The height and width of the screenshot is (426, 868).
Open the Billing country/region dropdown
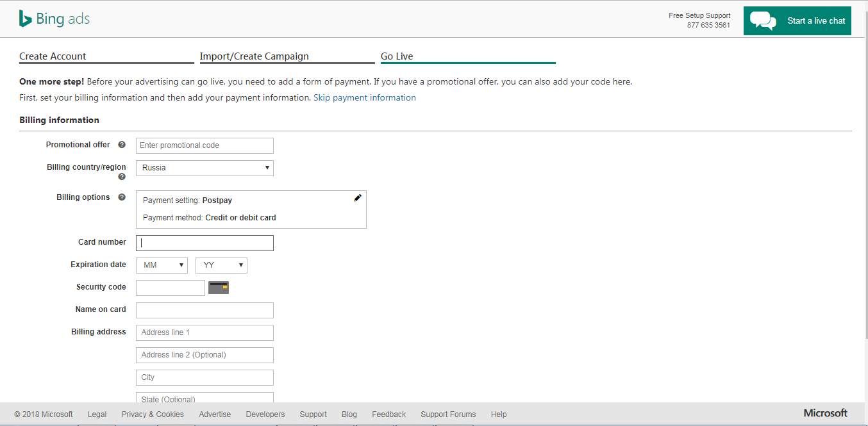tap(204, 168)
